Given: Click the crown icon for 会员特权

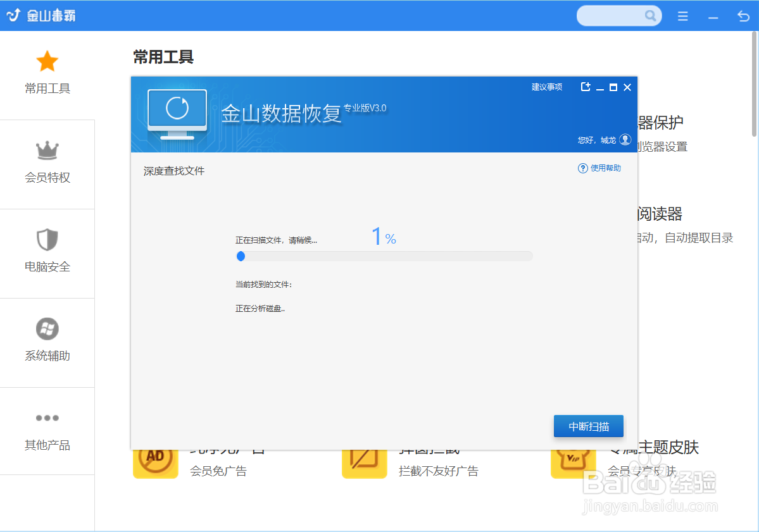Looking at the screenshot, I should 47,151.
